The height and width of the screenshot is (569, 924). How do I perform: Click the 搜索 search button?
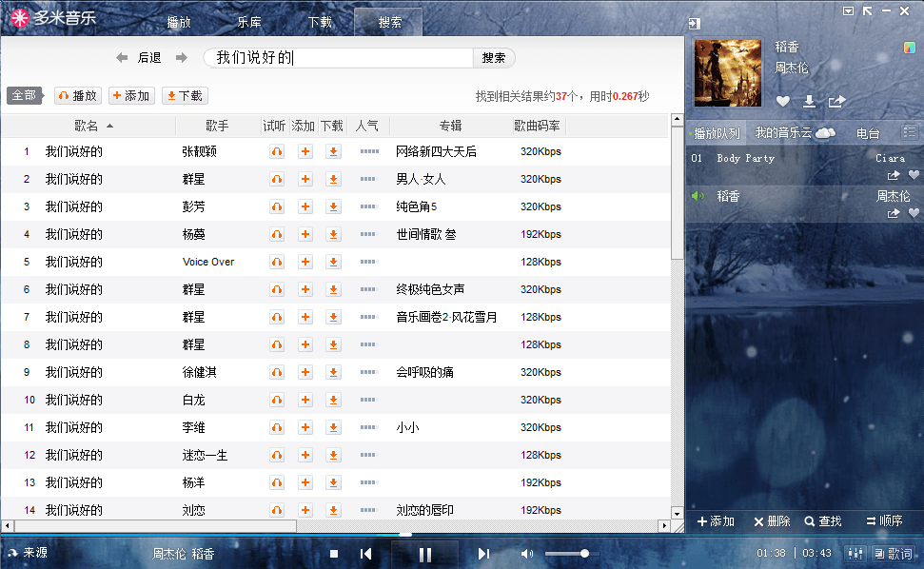494,57
